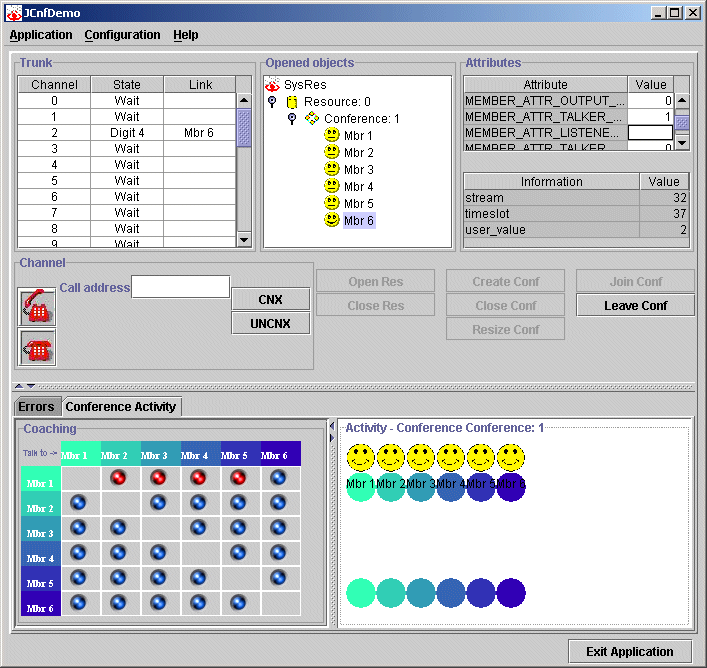
Task: Toggle red coaching button Mbr 1 to Mbr 2
Action: [x=118, y=478]
